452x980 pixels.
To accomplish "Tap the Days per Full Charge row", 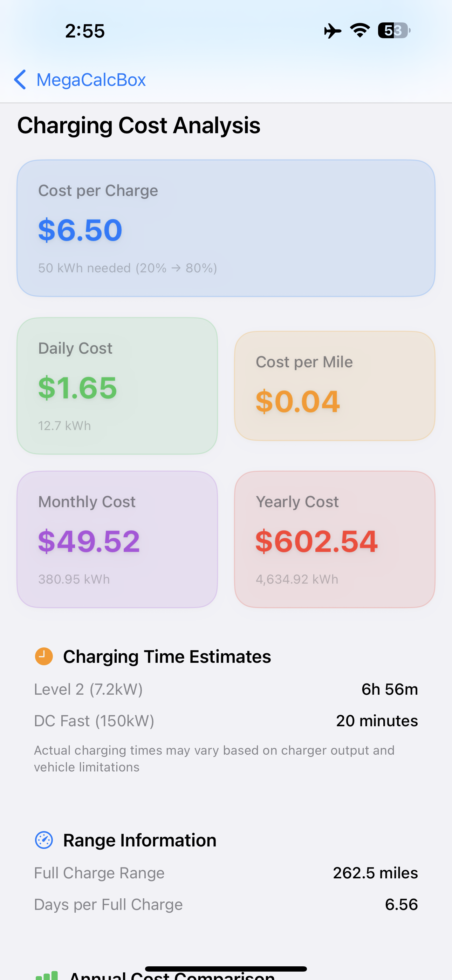I will [x=226, y=905].
